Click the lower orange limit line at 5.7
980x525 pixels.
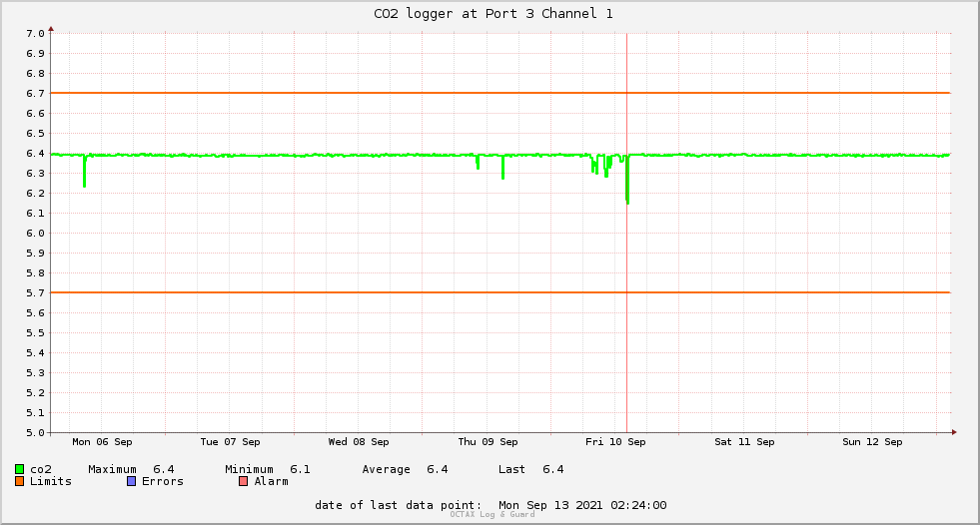coord(500,292)
